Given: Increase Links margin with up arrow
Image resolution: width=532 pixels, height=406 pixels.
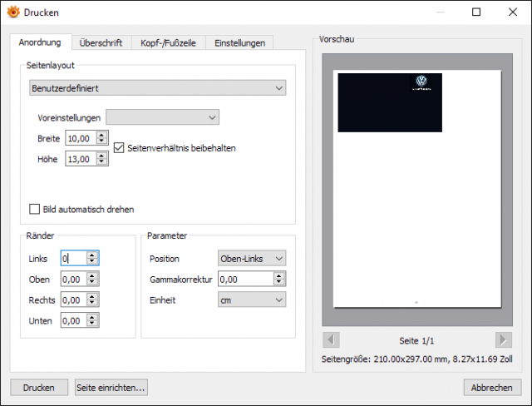Looking at the screenshot, I should pos(92,255).
